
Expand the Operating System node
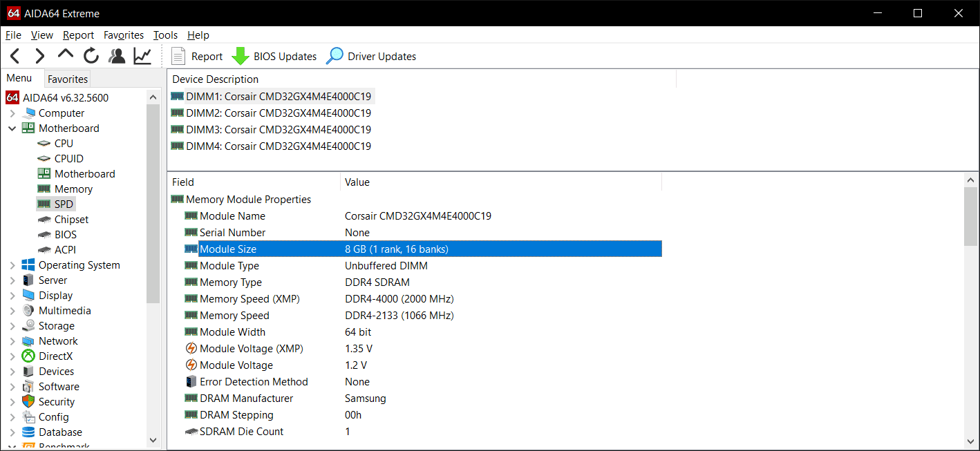click(x=12, y=265)
